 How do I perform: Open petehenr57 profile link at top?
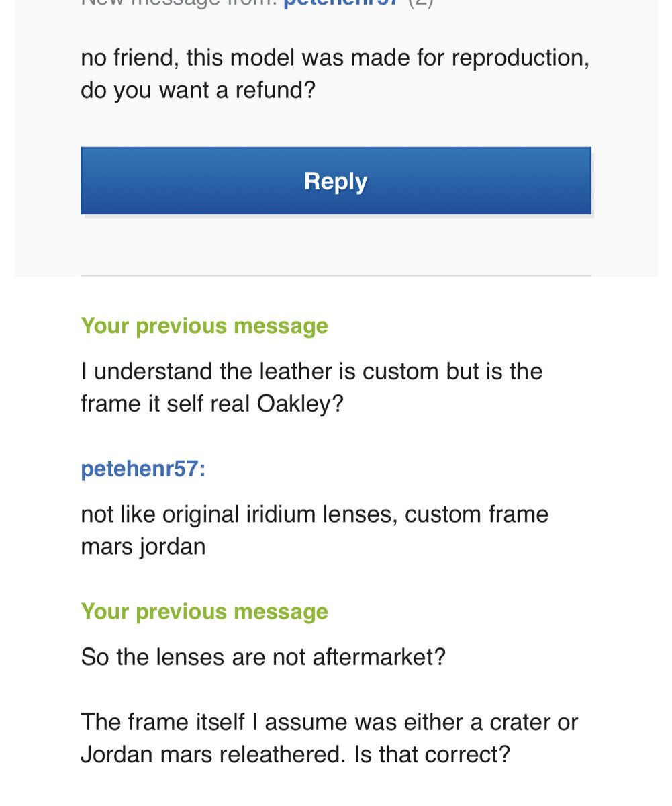pyautogui.click(x=341, y=3)
